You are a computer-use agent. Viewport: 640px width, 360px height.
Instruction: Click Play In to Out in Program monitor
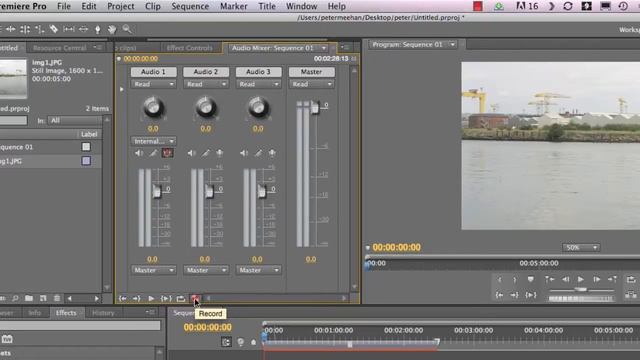pyautogui.click(x=530, y=295)
